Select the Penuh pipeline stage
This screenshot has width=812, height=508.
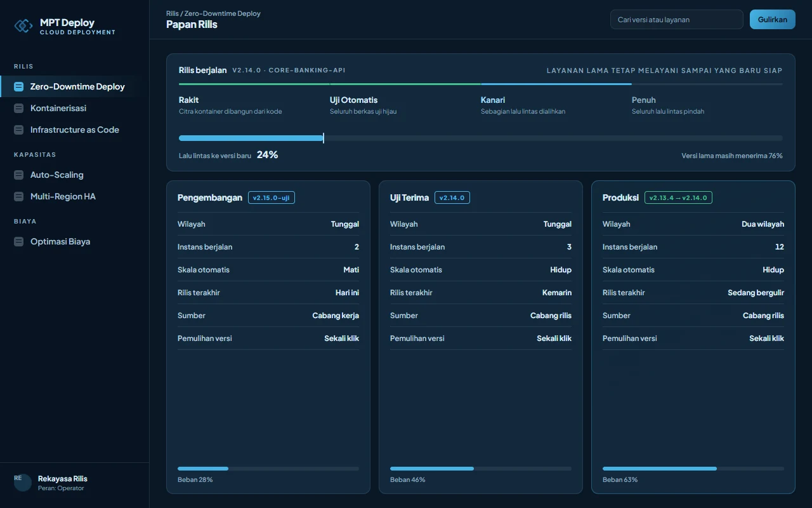(707, 100)
